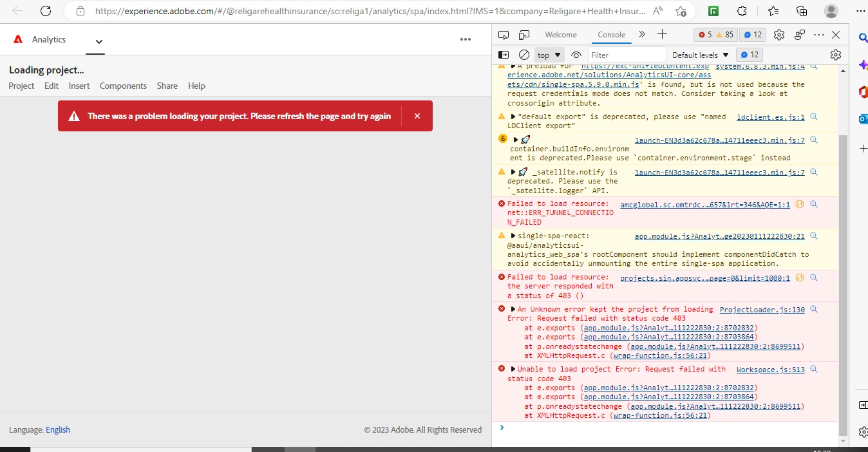868x452 pixels.
Task: Open the projects.sin.appsvc source link
Action: 705,278
